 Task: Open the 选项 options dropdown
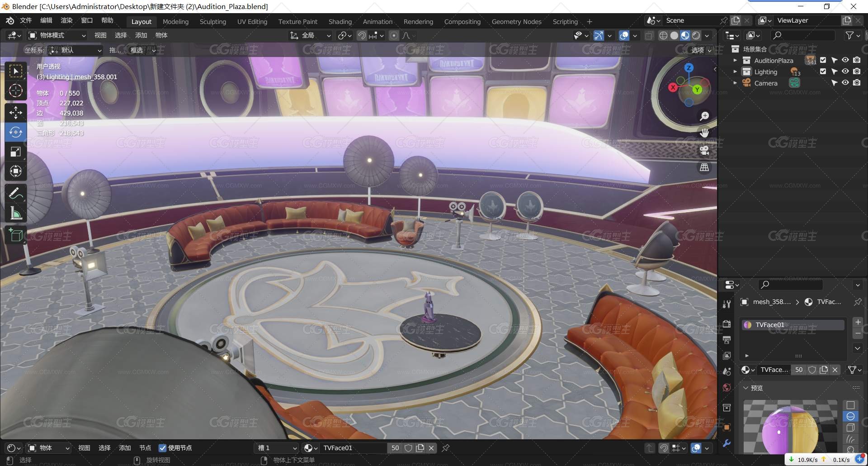(x=702, y=50)
